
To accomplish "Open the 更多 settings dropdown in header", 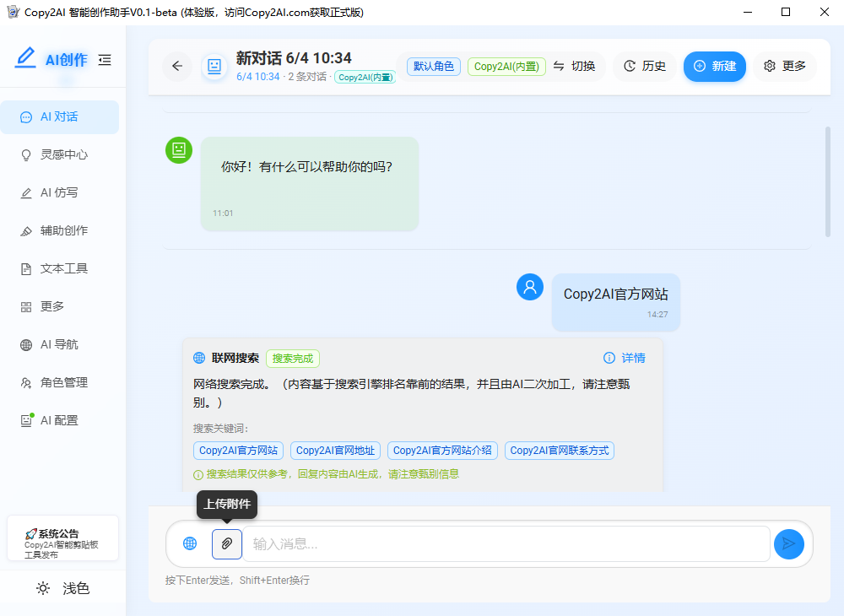I will pos(785,66).
